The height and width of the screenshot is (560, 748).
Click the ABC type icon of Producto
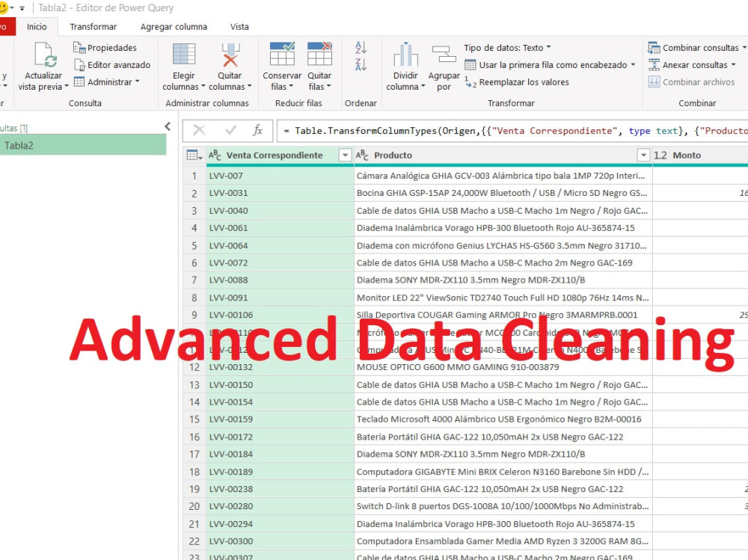click(x=362, y=155)
